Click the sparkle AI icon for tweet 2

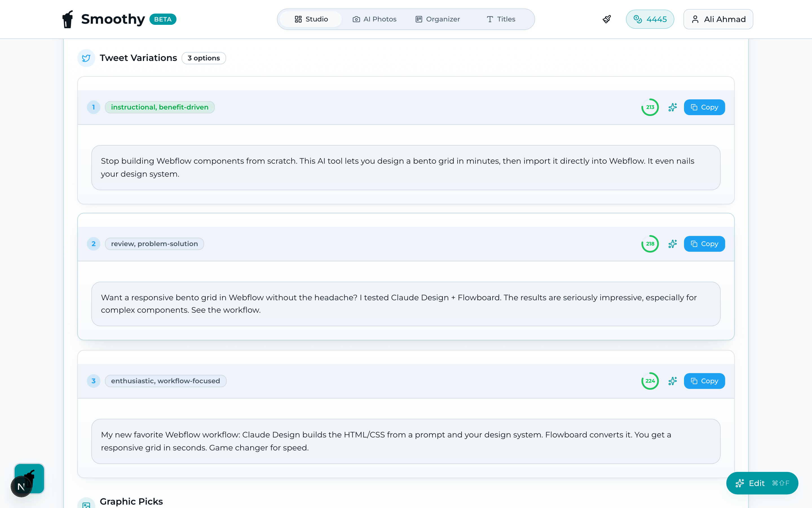pyautogui.click(x=672, y=244)
